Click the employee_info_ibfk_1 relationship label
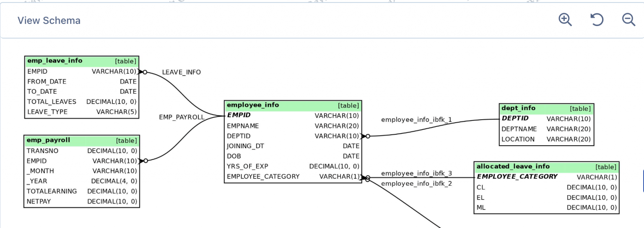The image size is (644, 228). coord(416,120)
